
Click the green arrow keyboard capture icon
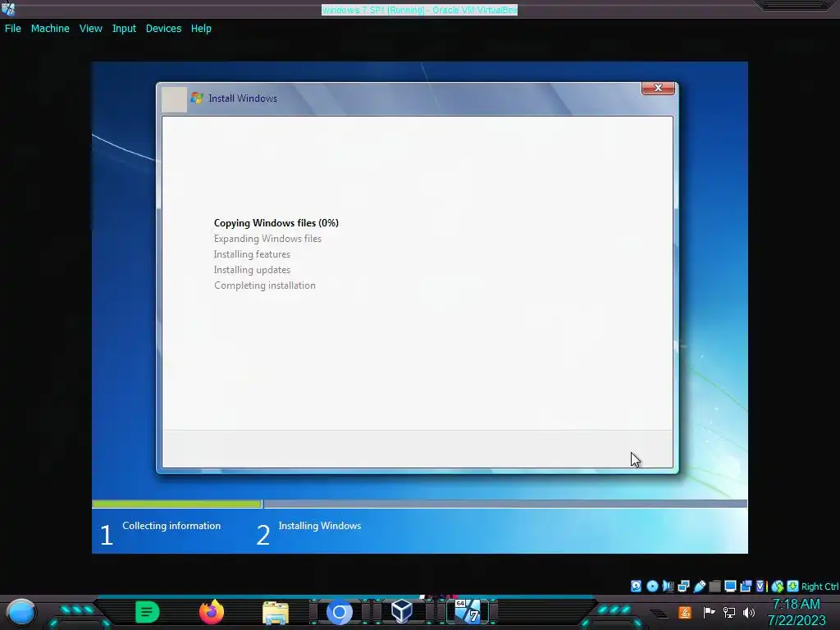coord(793,586)
